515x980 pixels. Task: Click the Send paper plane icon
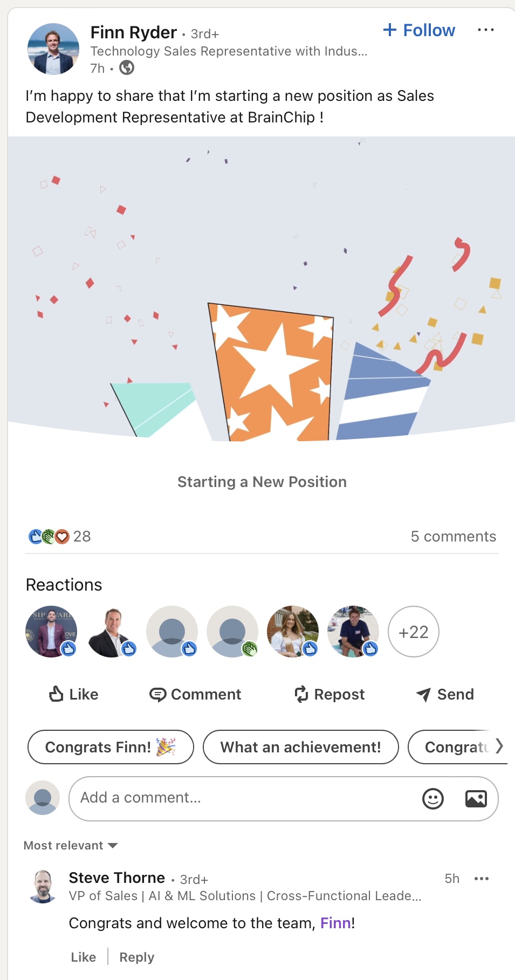(423, 695)
